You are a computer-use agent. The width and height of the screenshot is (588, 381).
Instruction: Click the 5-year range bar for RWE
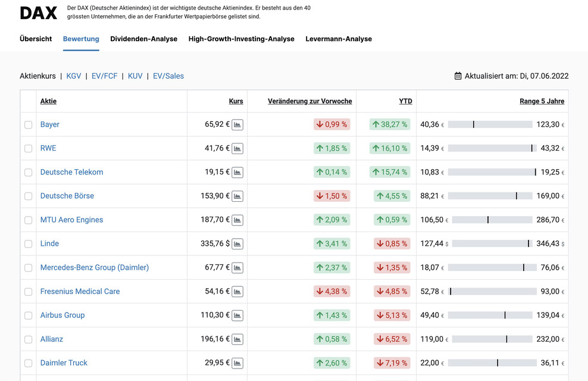[490, 148]
